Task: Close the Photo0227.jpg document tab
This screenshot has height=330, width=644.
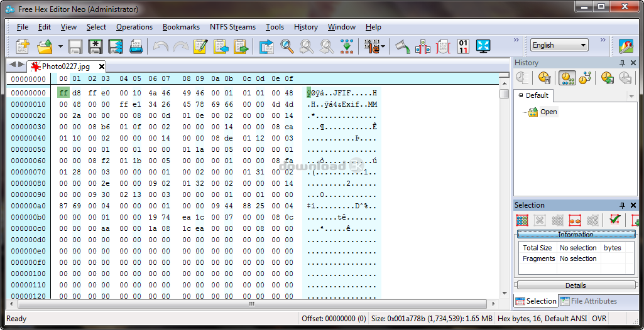Action: tap(101, 67)
